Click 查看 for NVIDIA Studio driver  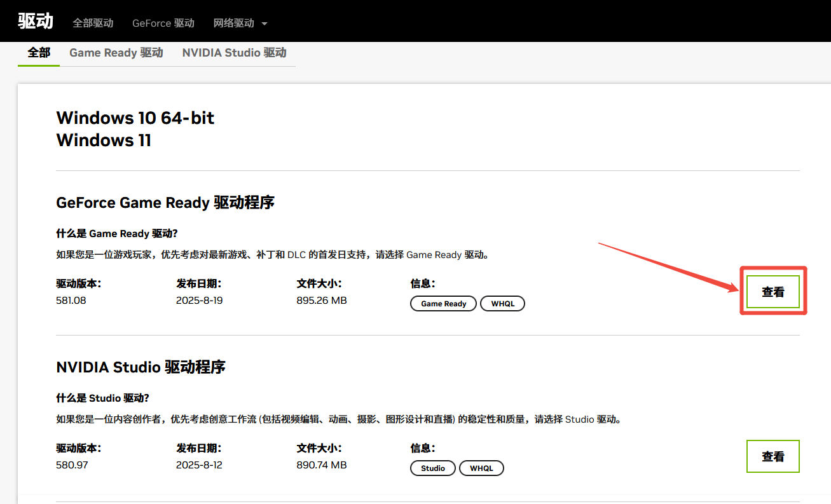tap(773, 456)
